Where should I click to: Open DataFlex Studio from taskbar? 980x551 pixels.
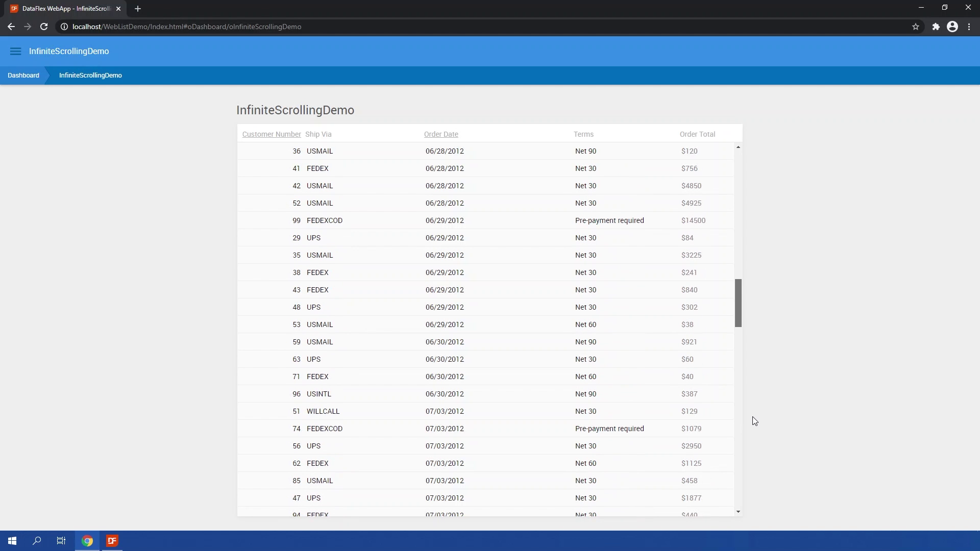tap(112, 541)
